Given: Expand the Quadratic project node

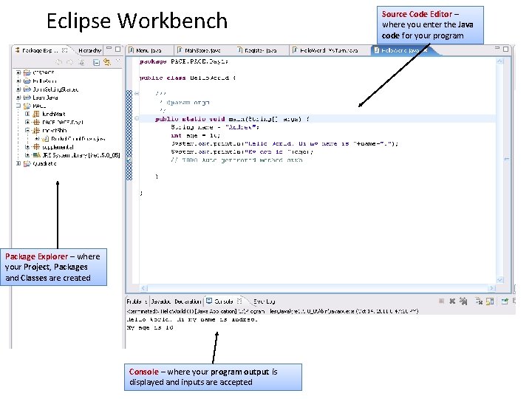Looking at the screenshot, I should [18, 163].
